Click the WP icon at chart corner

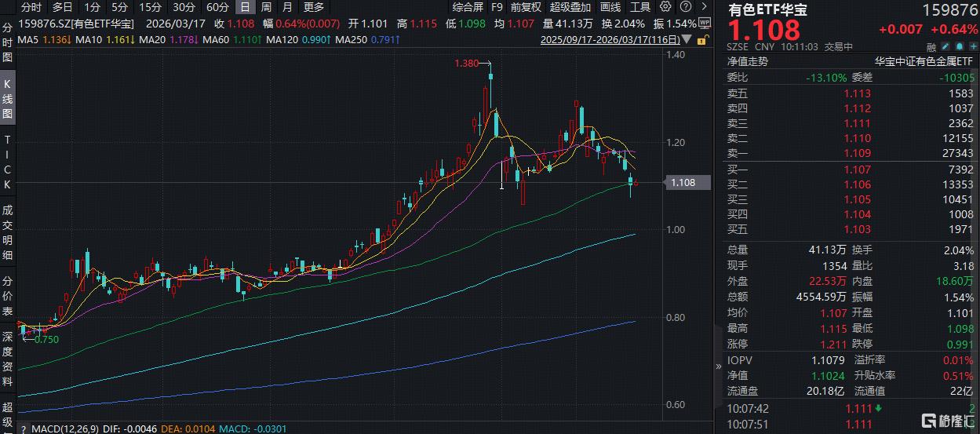pyautogui.click(x=705, y=23)
